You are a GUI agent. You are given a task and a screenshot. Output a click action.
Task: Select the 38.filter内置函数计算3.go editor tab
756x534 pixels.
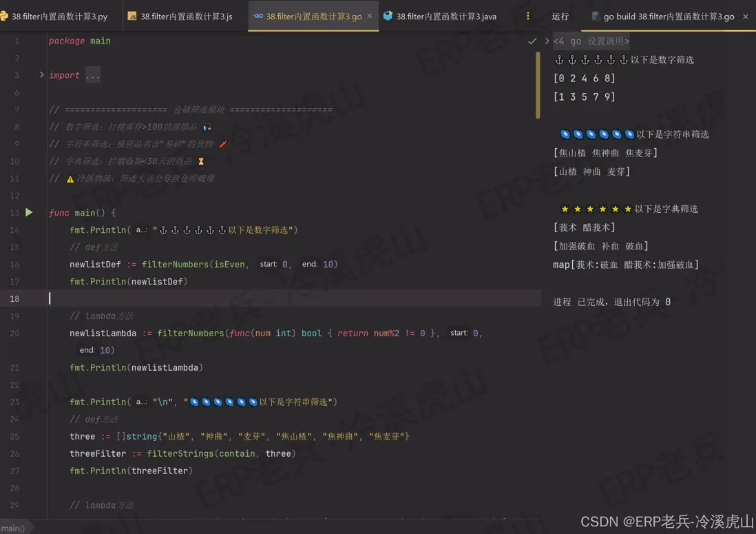pos(313,17)
